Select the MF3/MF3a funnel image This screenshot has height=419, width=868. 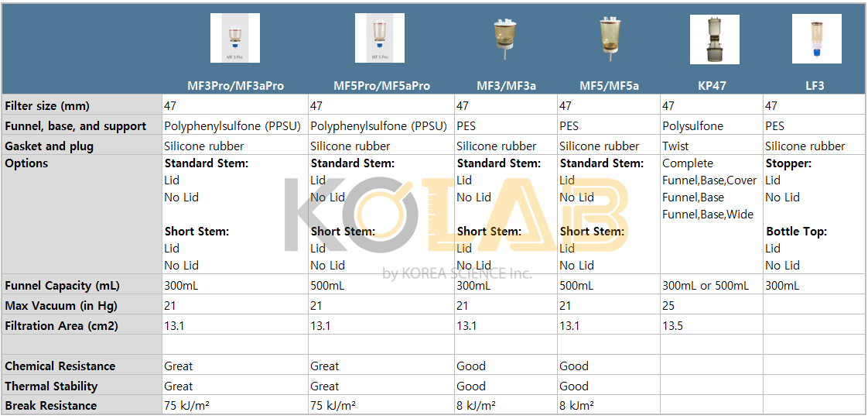(506, 38)
